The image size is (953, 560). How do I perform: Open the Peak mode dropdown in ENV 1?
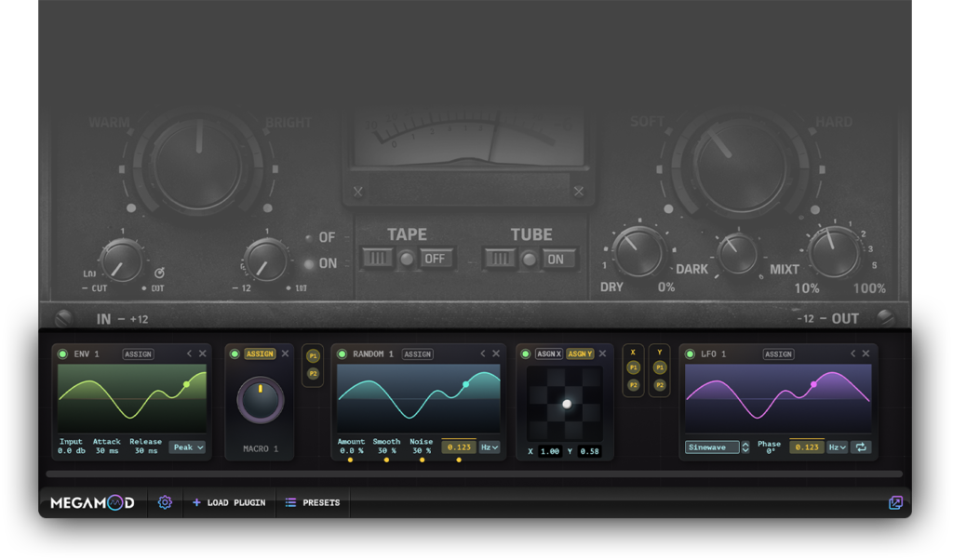187,447
